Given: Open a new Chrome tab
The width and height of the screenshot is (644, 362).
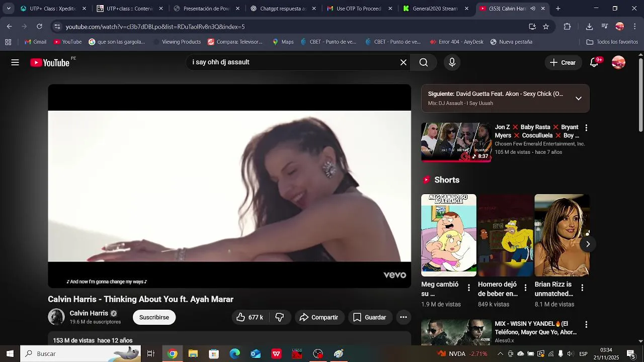Looking at the screenshot, I should click(x=558, y=9).
